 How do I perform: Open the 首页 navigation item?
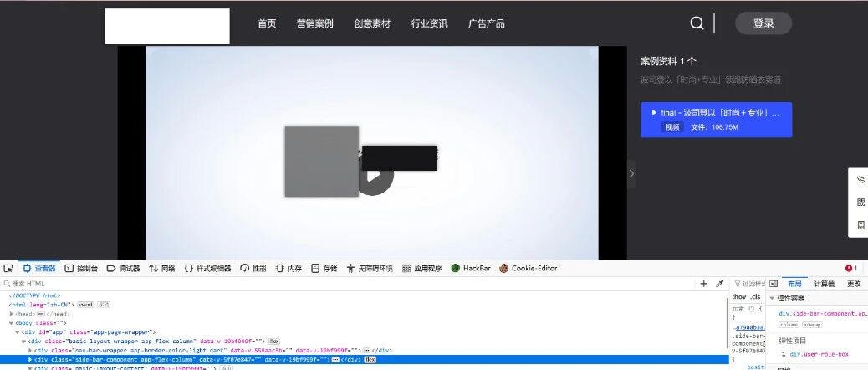click(267, 23)
